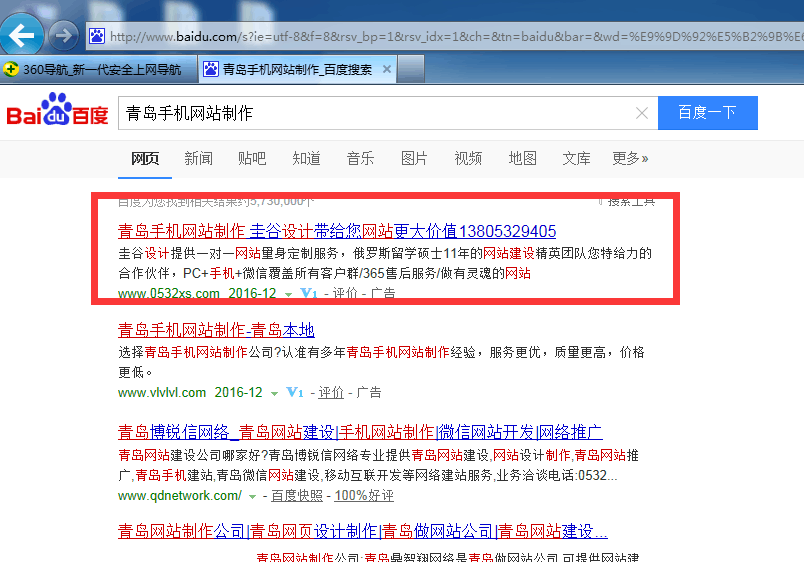The width and height of the screenshot is (804, 562).
Task: Open 评价 link for vlvlvl.com result
Action: tap(331, 393)
